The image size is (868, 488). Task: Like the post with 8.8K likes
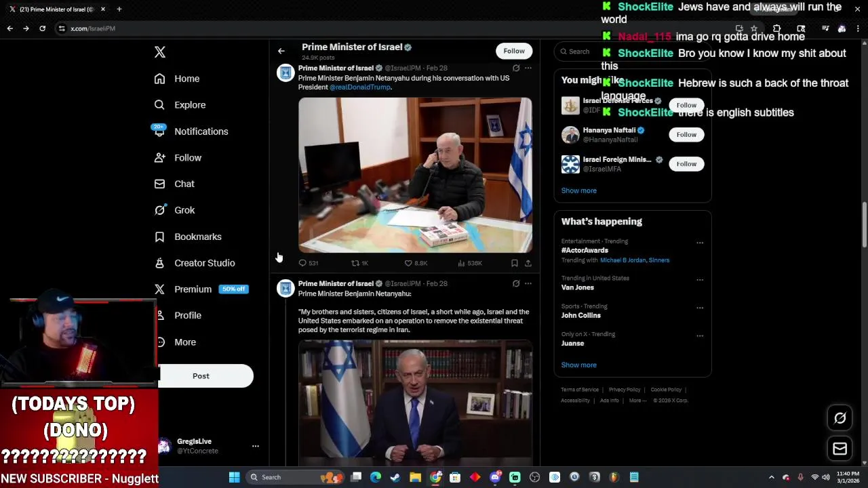click(416, 263)
